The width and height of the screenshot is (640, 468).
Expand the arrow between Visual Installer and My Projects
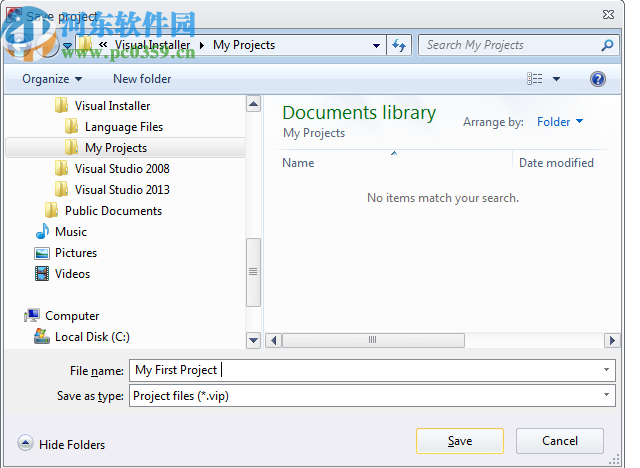[202, 45]
